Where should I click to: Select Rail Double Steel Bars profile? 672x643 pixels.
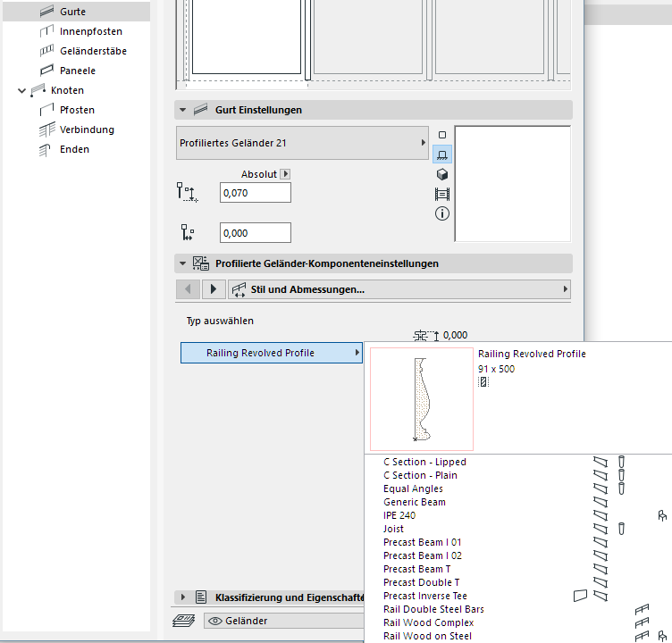(x=433, y=609)
